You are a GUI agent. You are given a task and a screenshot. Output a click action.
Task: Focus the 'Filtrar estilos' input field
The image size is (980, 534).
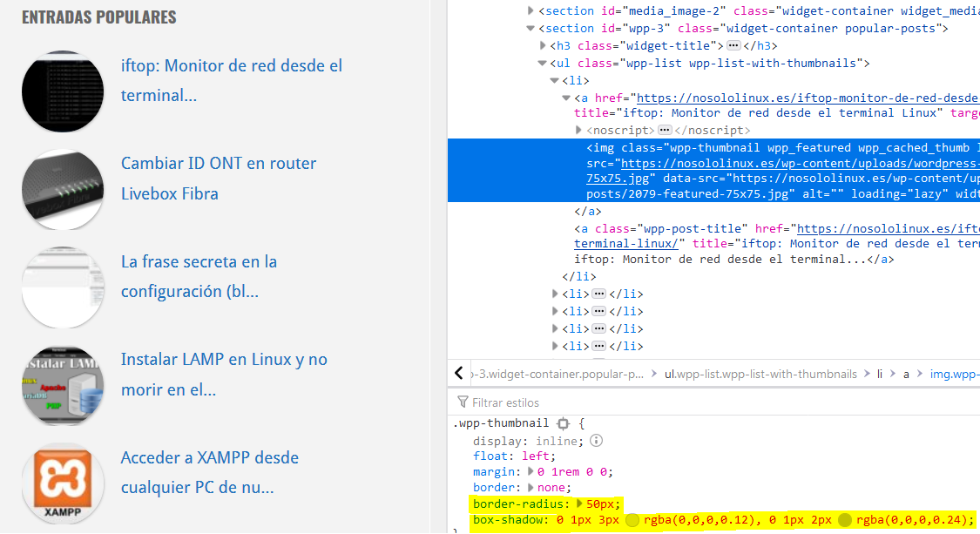click(610, 402)
